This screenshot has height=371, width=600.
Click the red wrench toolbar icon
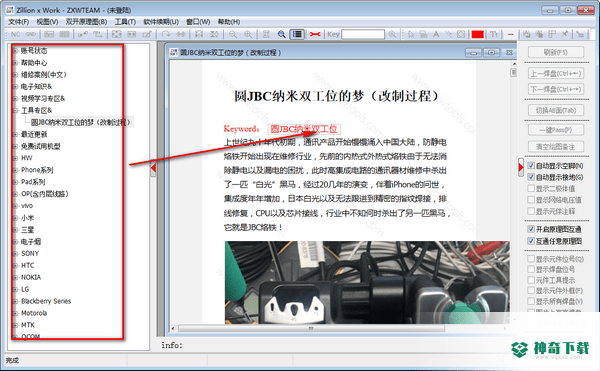pos(315,34)
